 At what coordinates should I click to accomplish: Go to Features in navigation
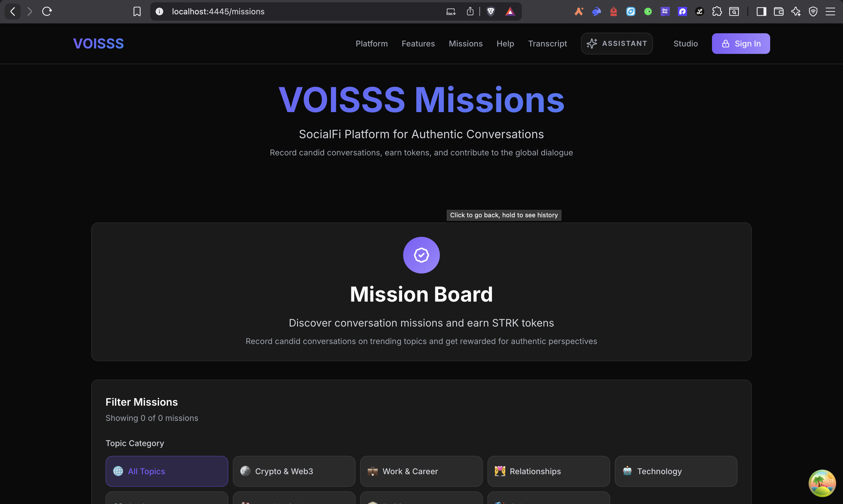click(x=418, y=44)
